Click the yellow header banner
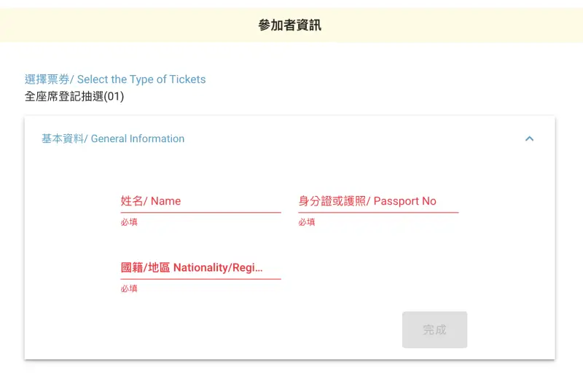583x392 pixels. 291,25
